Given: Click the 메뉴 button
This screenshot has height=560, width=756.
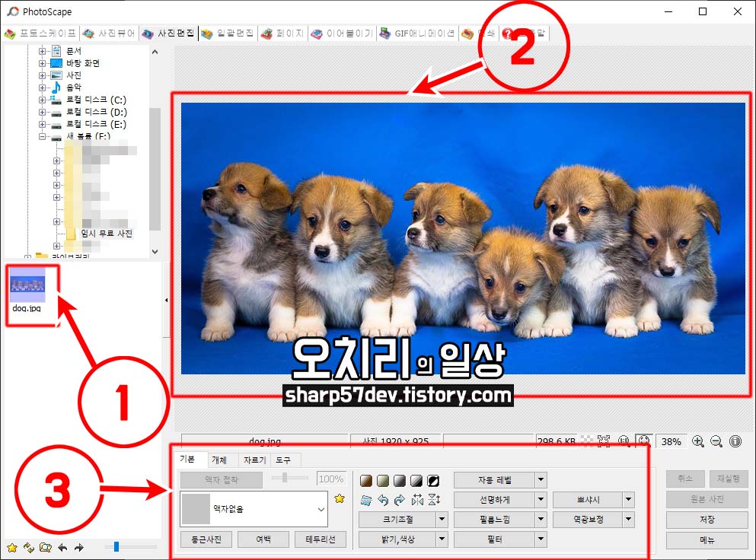Looking at the screenshot, I should click(707, 540).
